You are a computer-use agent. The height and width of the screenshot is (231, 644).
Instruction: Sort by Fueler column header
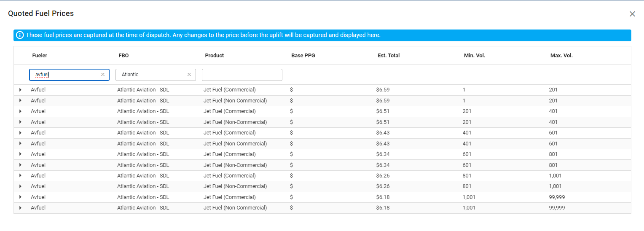[x=40, y=56]
